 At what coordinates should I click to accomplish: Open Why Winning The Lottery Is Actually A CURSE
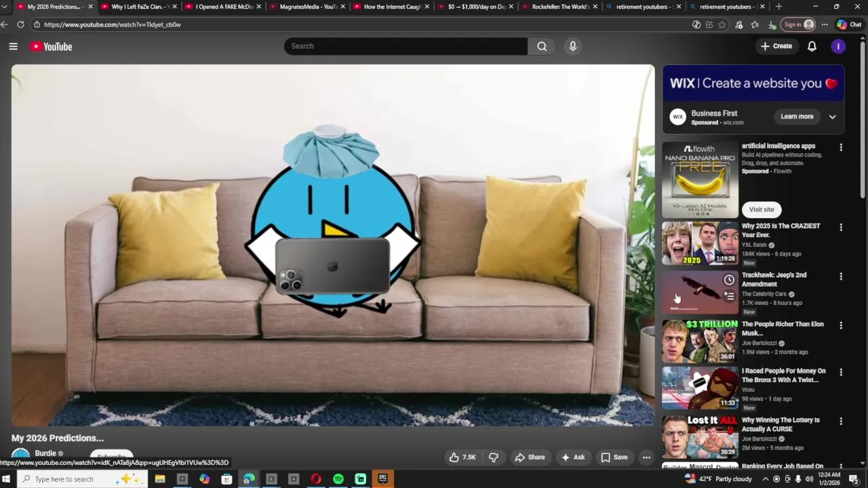click(781, 424)
